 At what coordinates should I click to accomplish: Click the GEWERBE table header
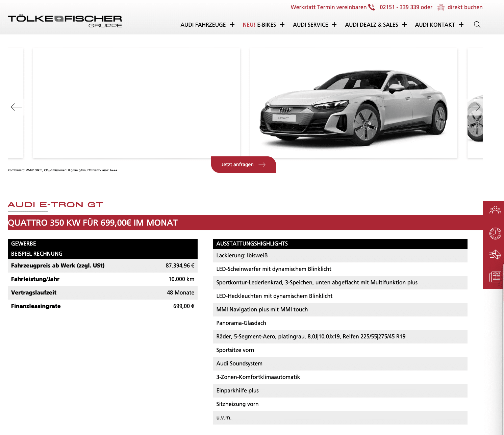tap(103, 244)
